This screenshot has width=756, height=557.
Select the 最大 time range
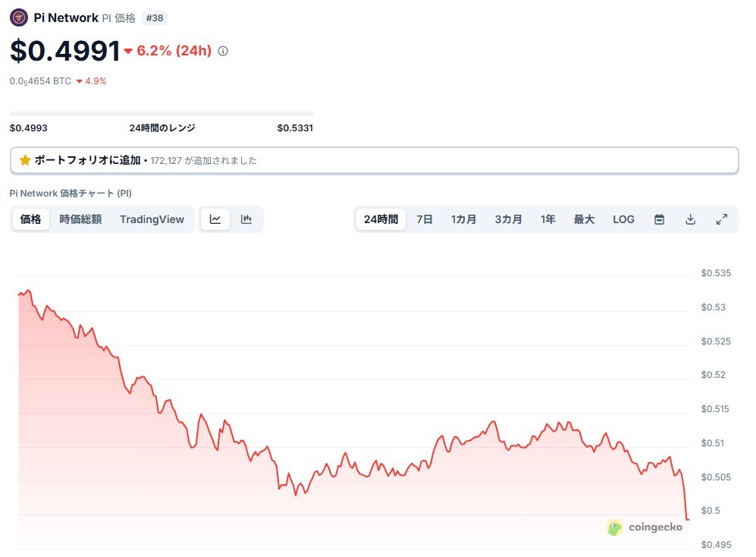point(584,219)
